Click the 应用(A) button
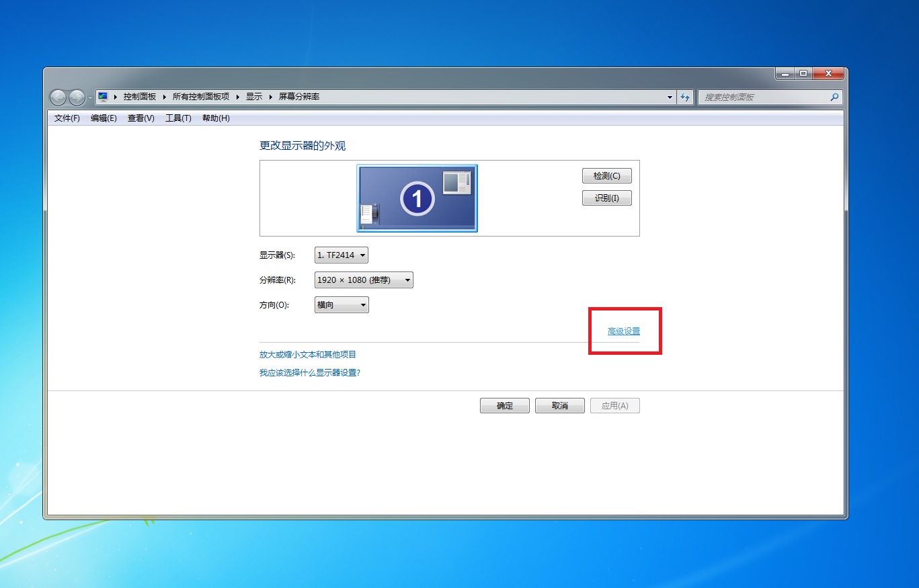Image resolution: width=919 pixels, height=588 pixels. tap(615, 406)
